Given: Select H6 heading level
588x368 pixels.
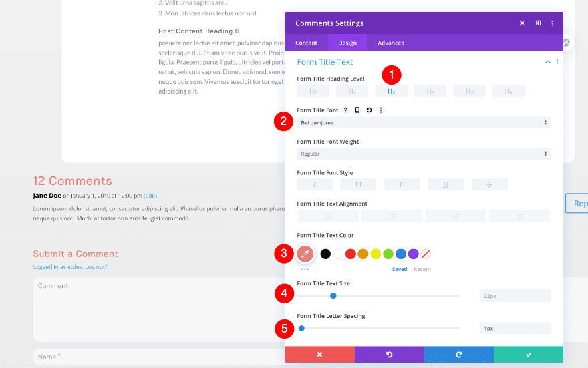Looking at the screenshot, I should pos(508,91).
